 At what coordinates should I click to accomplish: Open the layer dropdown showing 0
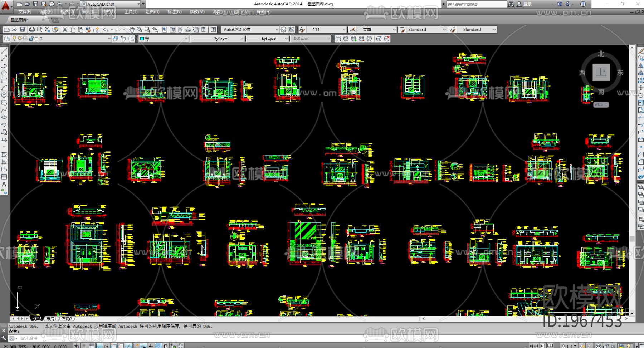coord(62,39)
